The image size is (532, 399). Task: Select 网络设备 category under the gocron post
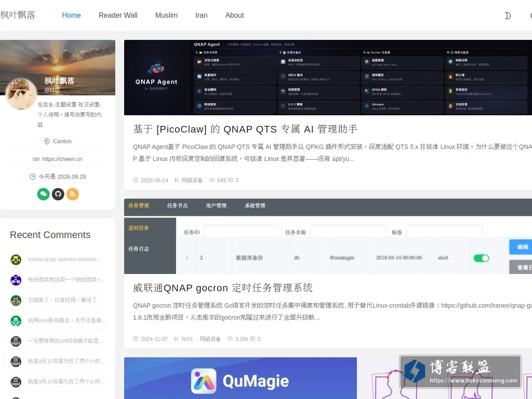(x=210, y=339)
